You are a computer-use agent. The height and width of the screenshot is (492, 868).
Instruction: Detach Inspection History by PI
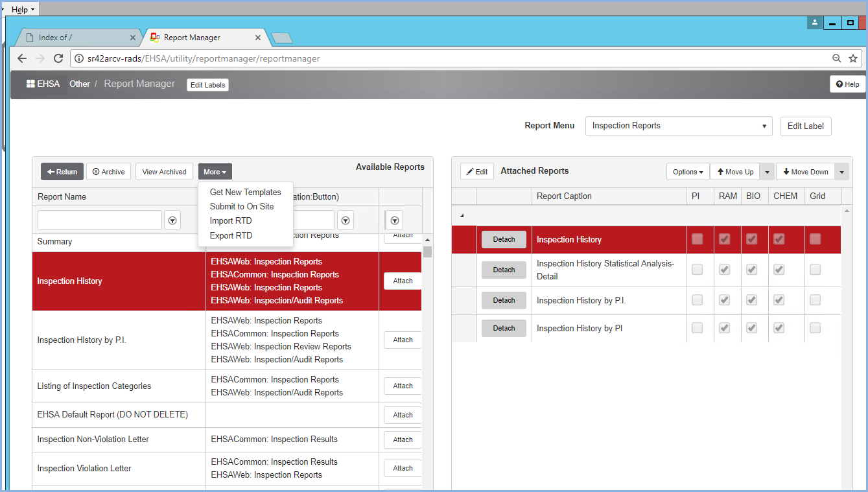click(504, 328)
